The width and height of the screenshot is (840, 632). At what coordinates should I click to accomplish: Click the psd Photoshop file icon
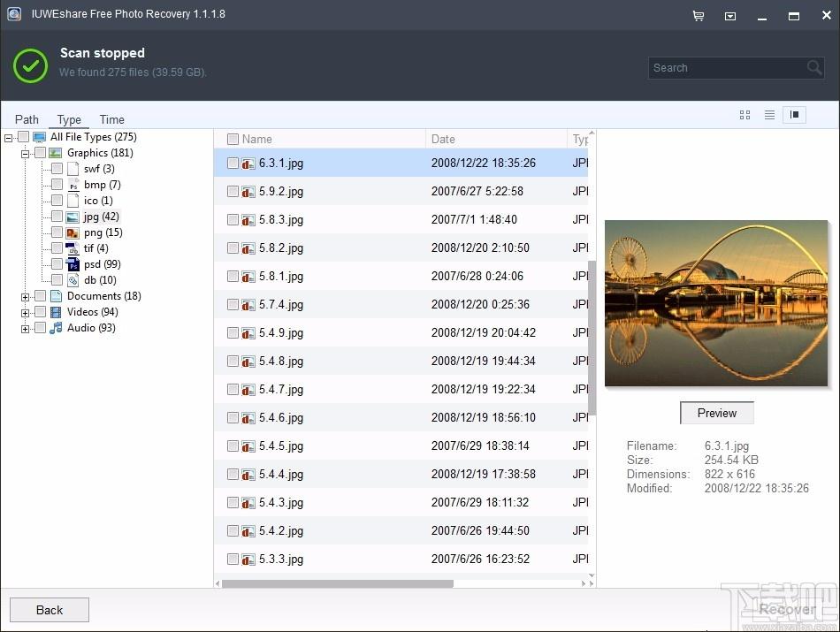coord(73,264)
